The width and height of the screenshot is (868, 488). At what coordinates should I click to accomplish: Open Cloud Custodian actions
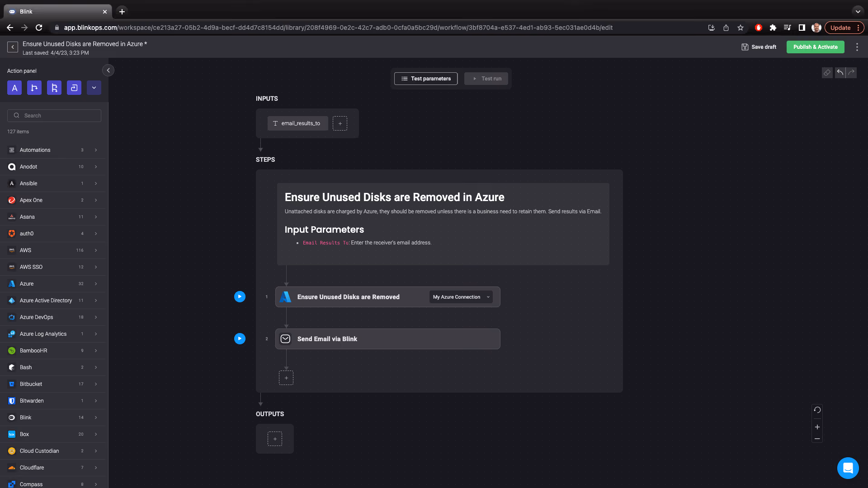(52, 451)
